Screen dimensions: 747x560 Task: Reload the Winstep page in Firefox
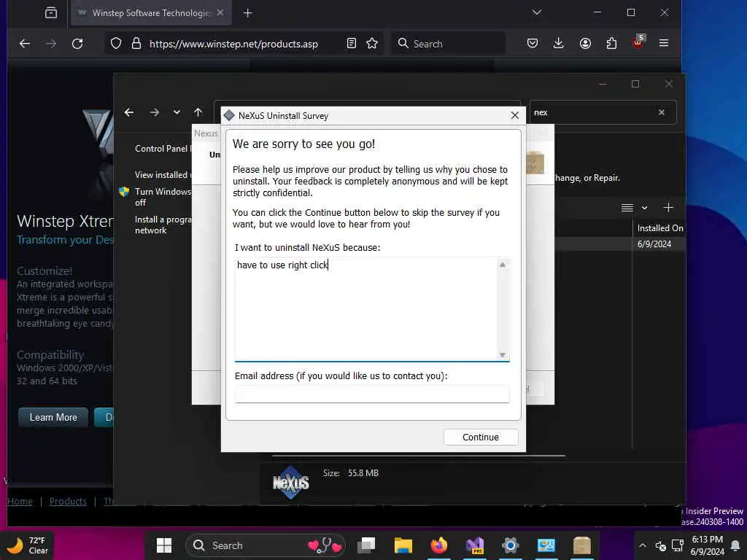click(77, 44)
